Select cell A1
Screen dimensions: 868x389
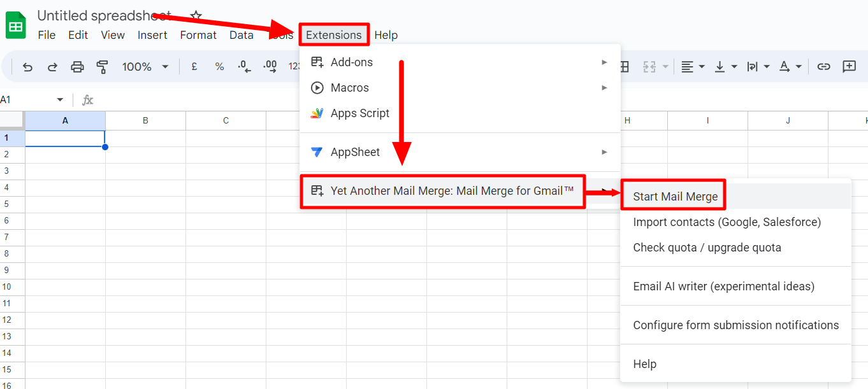tap(65, 138)
